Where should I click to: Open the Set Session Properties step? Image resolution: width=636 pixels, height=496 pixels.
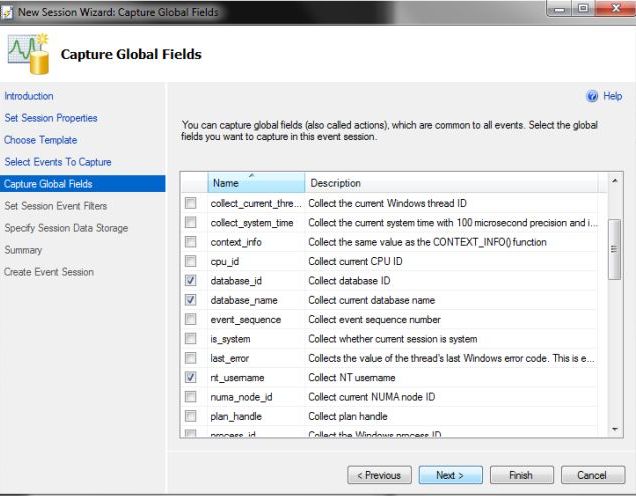tap(51, 118)
